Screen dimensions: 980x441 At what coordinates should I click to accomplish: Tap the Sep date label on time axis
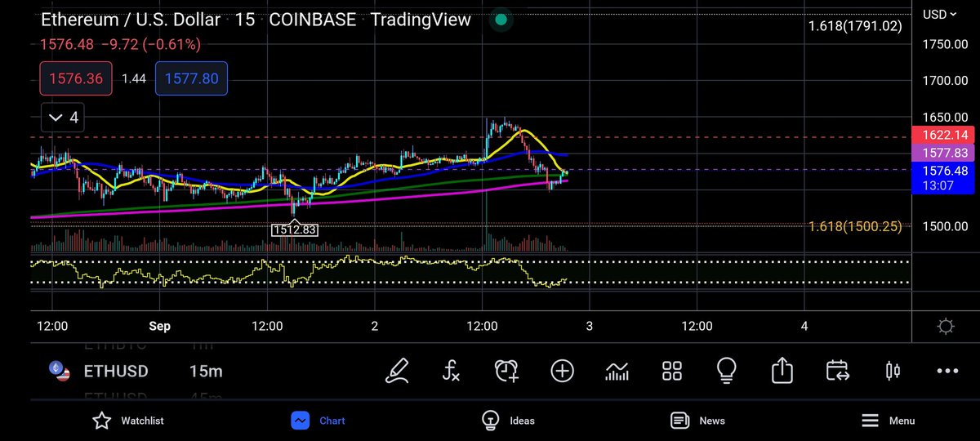(x=159, y=326)
